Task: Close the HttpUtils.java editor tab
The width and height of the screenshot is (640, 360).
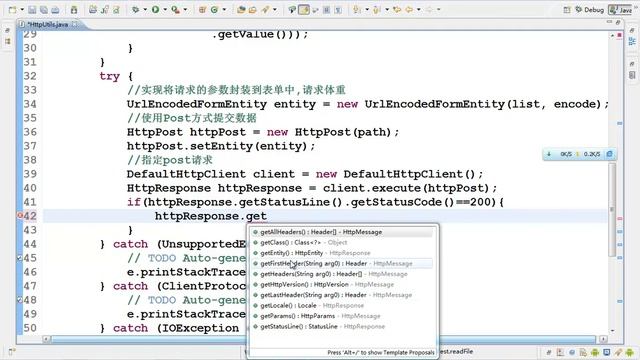Action: tap(75, 24)
